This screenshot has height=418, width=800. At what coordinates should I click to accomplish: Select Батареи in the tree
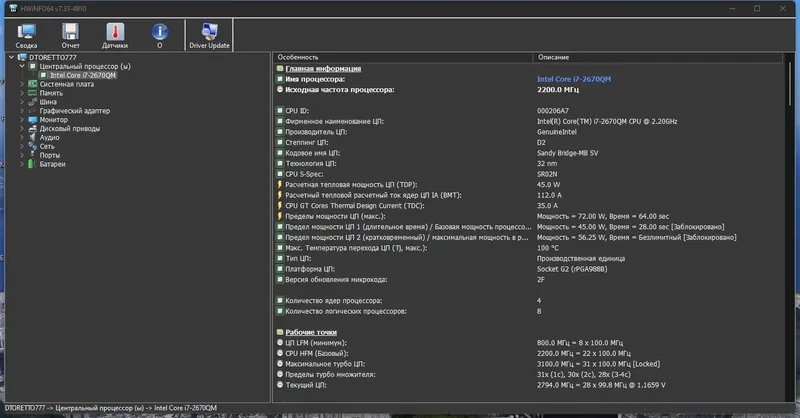coord(53,164)
